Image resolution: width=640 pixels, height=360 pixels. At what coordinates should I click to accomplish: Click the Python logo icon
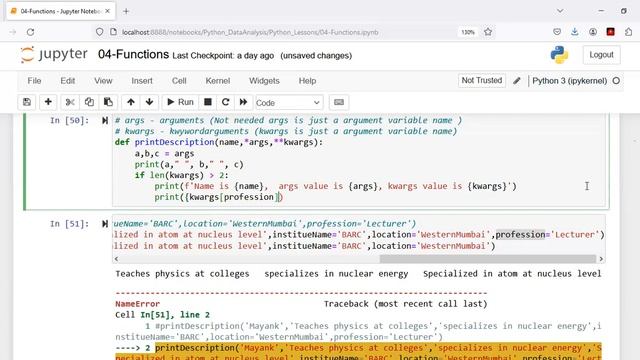[x=559, y=55]
